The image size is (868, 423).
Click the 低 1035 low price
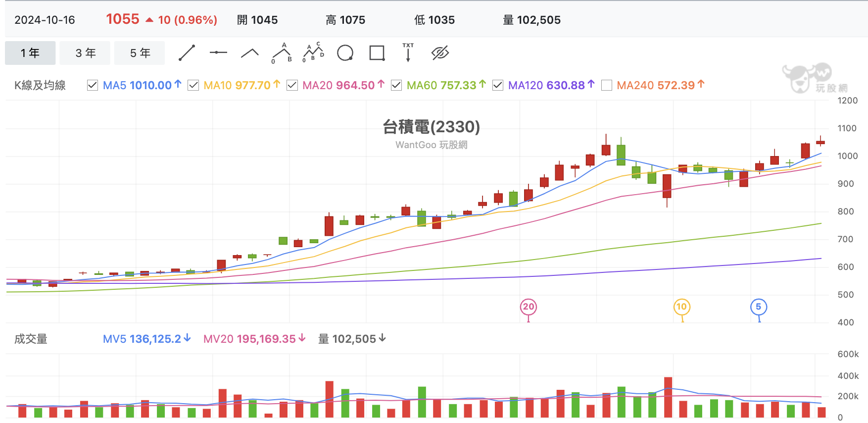click(434, 20)
